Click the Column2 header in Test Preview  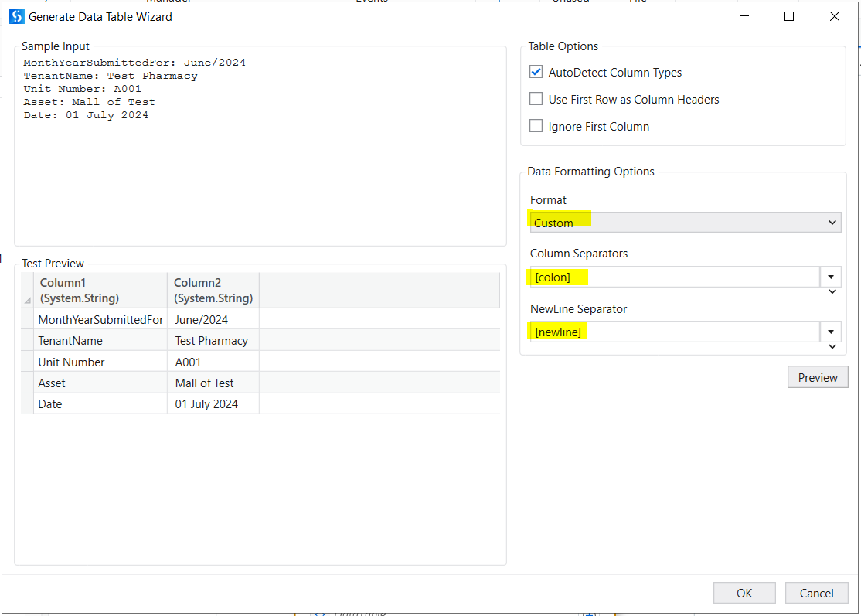click(x=213, y=290)
